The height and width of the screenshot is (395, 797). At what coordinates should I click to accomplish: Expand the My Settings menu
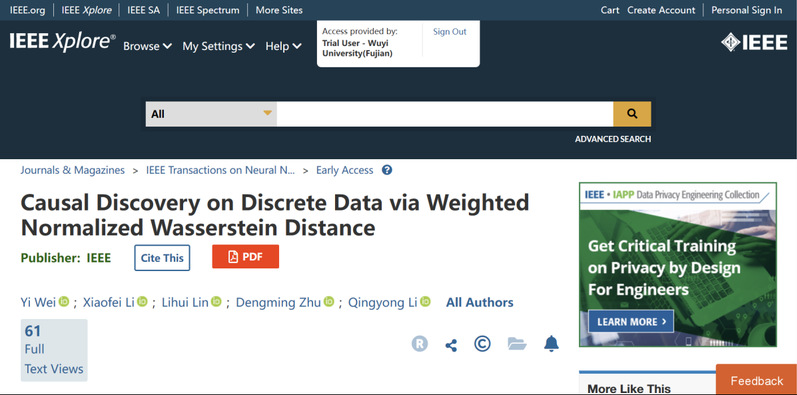(x=219, y=46)
